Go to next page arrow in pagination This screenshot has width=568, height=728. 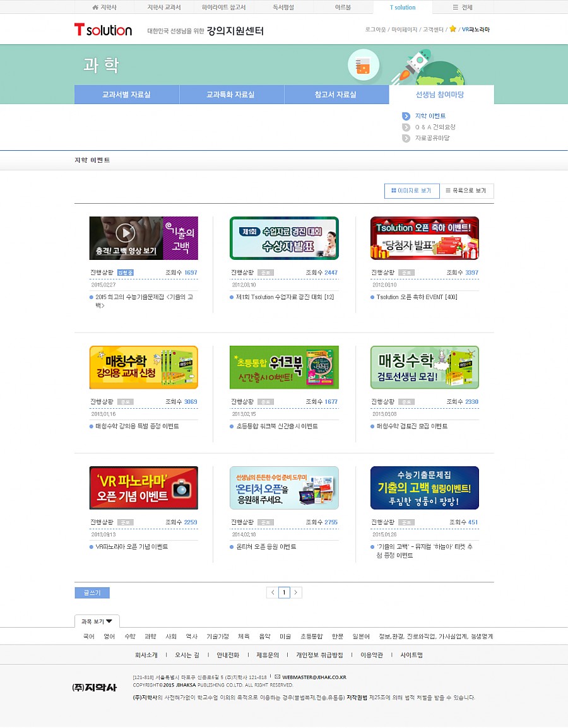point(297,592)
